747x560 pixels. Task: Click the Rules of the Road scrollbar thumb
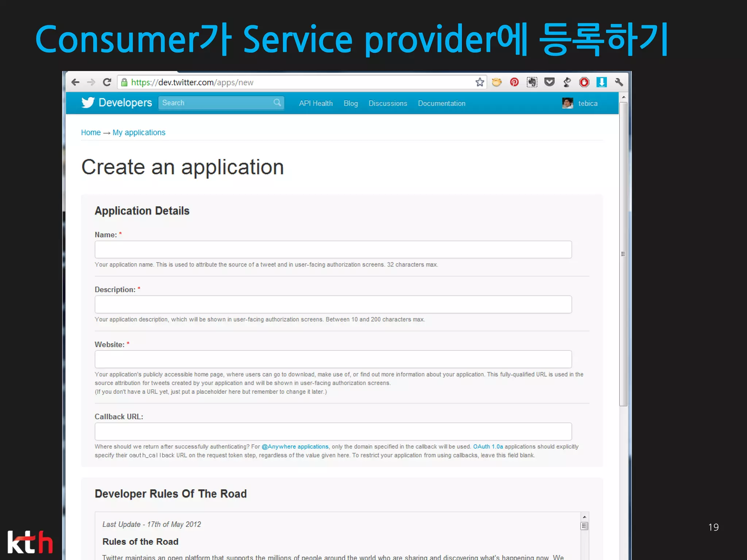click(x=584, y=526)
